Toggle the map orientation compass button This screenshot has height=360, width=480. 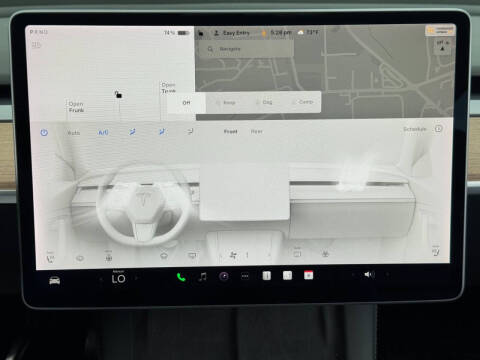pyautogui.click(x=442, y=46)
